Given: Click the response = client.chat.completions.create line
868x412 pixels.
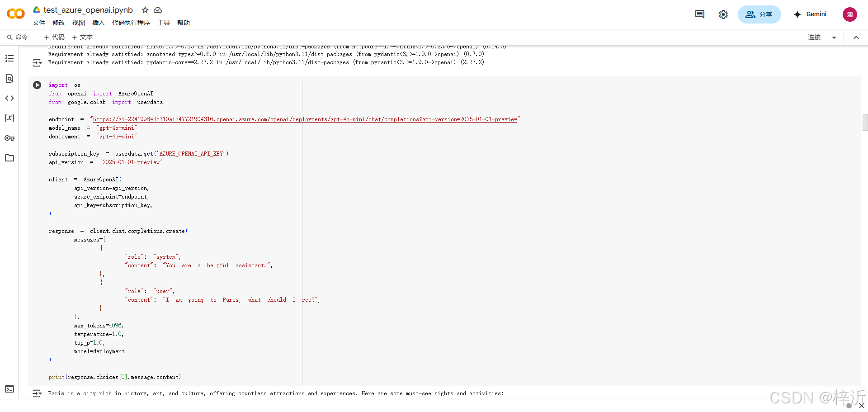Looking at the screenshot, I should pyautogui.click(x=118, y=231).
